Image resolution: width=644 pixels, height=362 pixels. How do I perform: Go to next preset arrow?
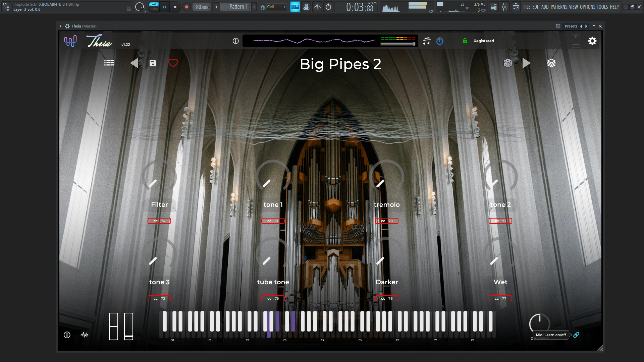coord(526,63)
